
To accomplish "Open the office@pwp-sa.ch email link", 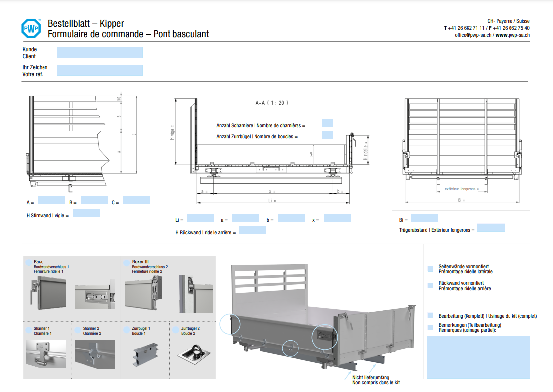I will tap(472, 35).
